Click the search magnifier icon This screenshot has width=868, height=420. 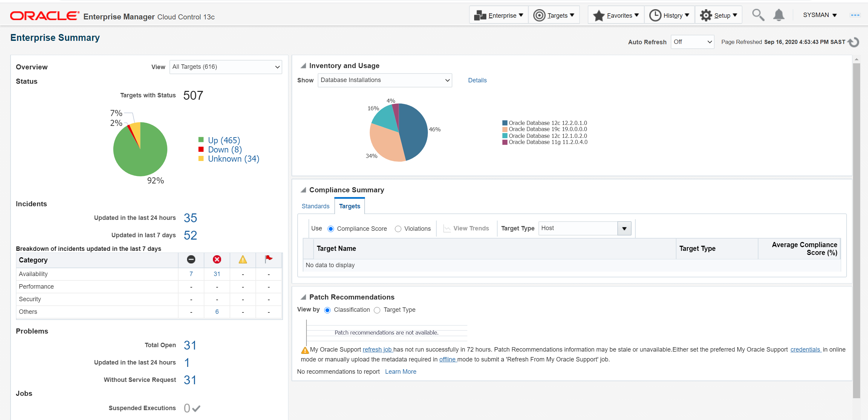pos(758,15)
